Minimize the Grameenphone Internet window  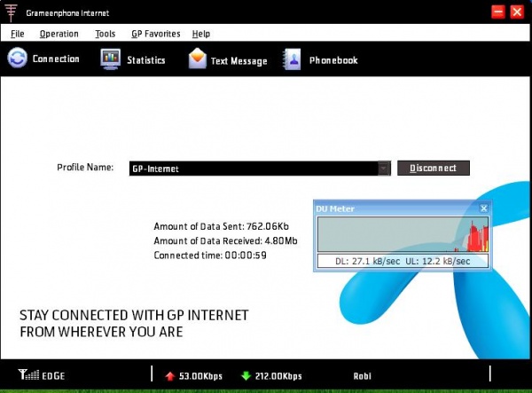coord(498,12)
